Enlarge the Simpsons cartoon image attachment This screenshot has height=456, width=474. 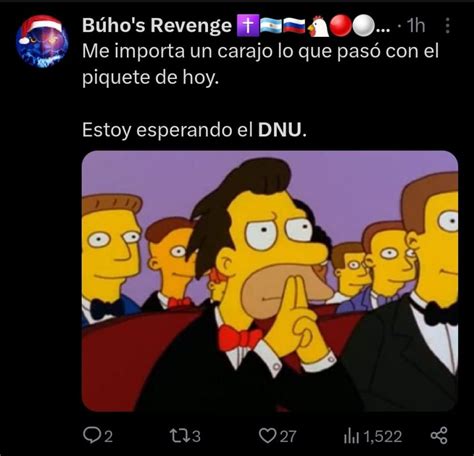click(270, 281)
